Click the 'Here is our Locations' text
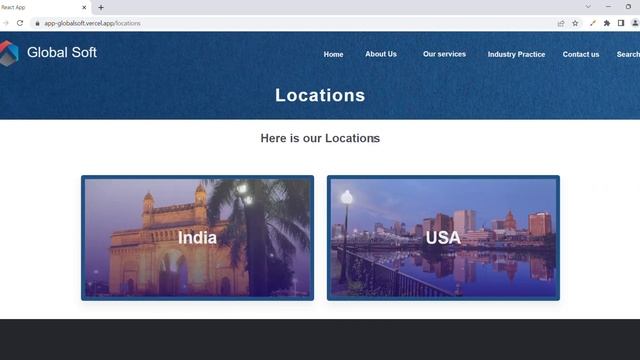This screenshot has height=360, width=640. click(x=320, y=138)
